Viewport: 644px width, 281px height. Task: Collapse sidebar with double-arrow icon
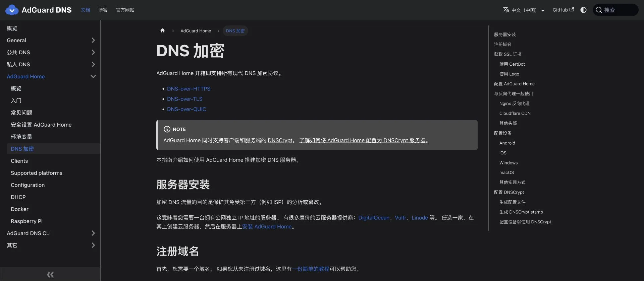(50, 275)
